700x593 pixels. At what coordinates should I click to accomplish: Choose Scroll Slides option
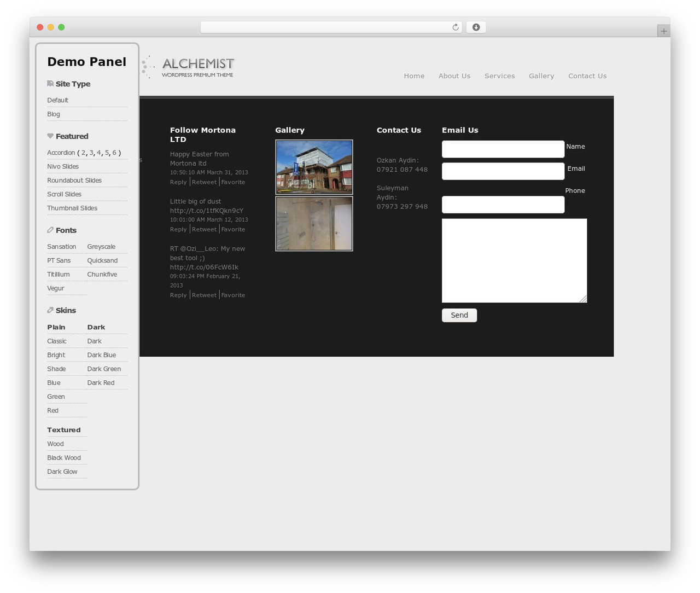click(x=64, y=194)
